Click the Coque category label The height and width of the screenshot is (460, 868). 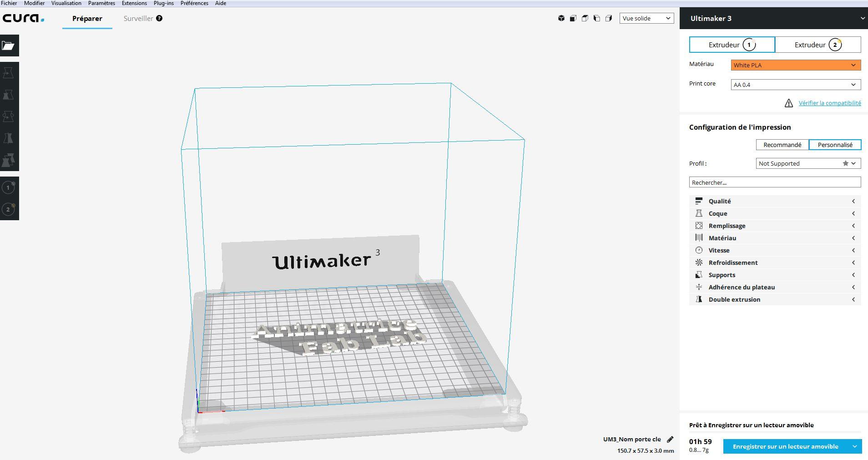click(718, 213)
